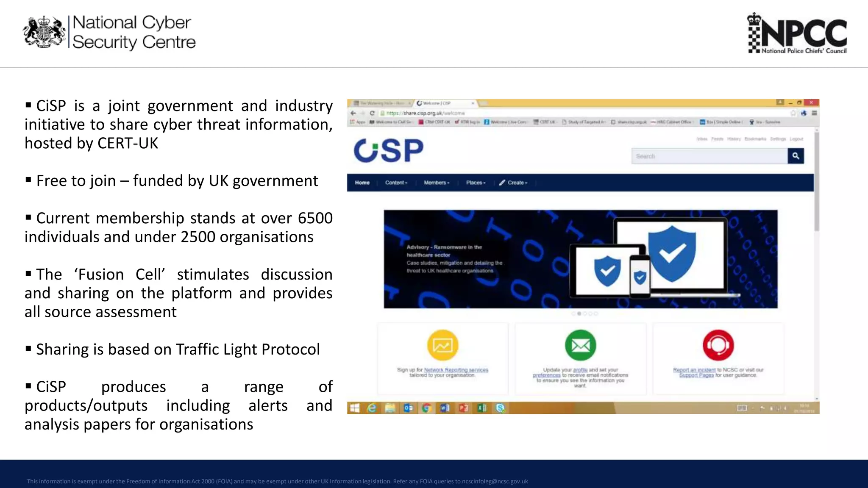Click the ransomware advisory banner image
868x488 pixels.
point(581,259)
